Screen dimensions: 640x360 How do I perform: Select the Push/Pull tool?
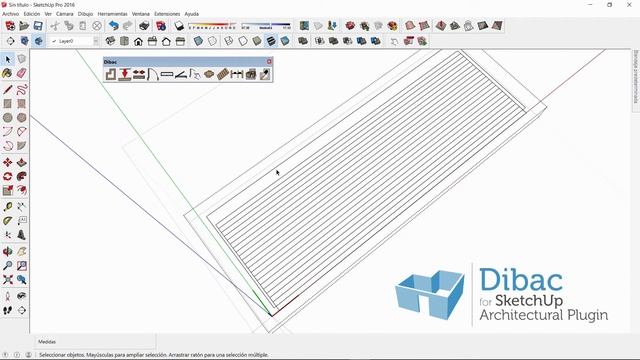[21, 162]
